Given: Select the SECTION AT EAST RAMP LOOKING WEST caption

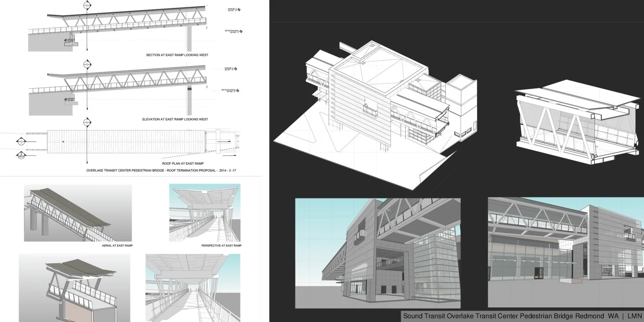Looking at the screenshot, I should pyautogui.click(x=177, y=55).
